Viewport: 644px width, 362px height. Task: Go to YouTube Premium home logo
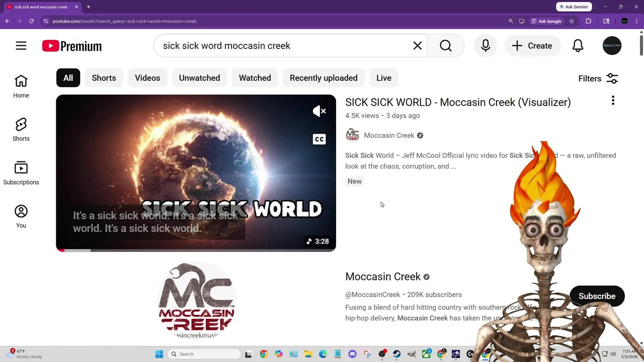click(72, 46)
